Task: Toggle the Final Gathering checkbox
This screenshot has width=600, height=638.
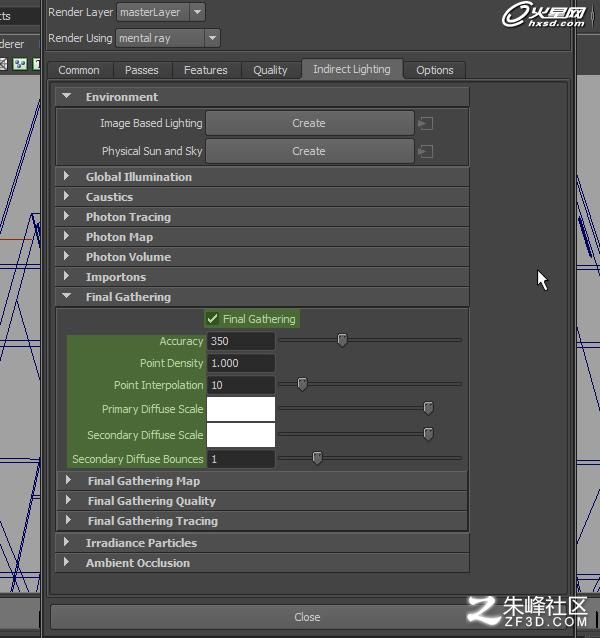Action: [212, 319]
